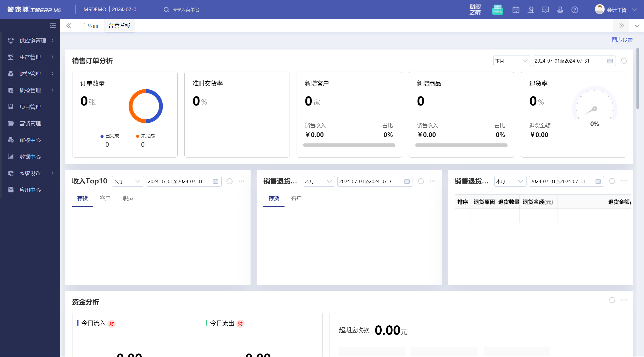Image resolution: width=644 pixels, height=357 pixels.
Task: Open calendar picker in 收入Top10 date field
Action: [x=216, y=181]
